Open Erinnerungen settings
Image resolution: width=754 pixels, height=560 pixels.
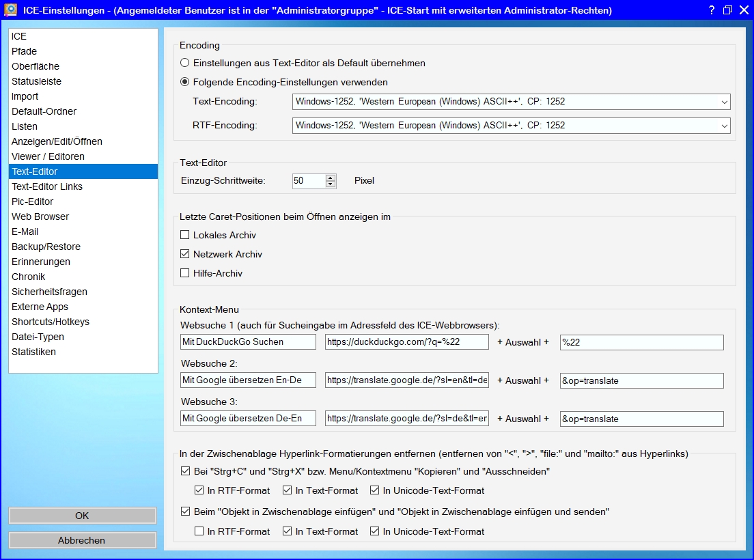click(x=83, y=262)
